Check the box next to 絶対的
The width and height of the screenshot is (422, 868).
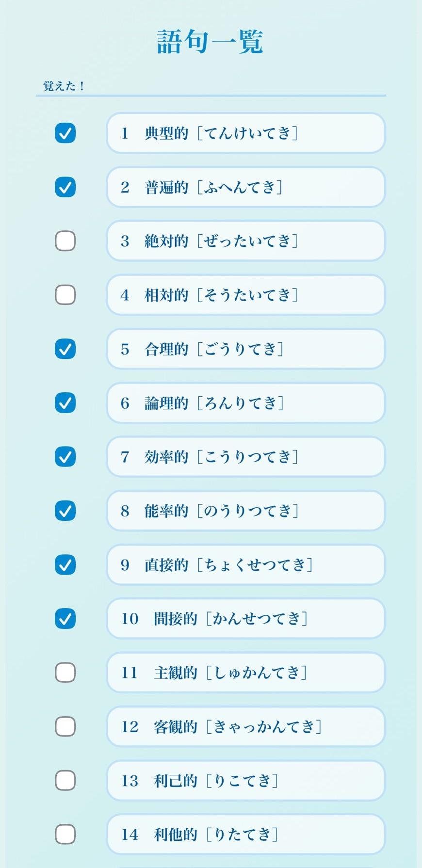pyautogui.click(x=65, y=241)
